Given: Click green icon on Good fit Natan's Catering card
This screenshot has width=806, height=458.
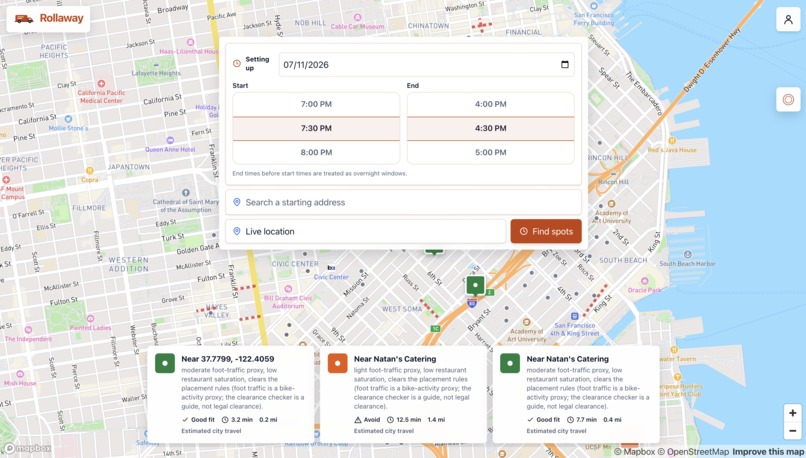Looking at the screenshot, I should 510,363.
